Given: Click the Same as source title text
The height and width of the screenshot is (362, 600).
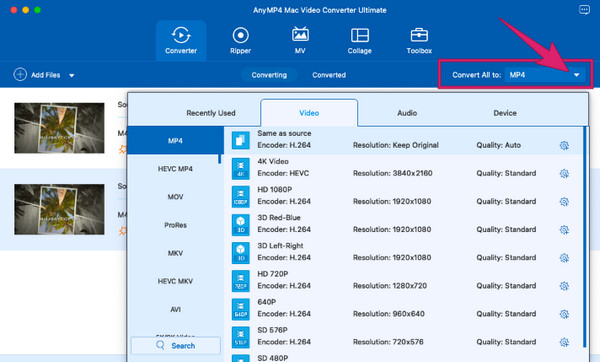Looking at the screenshot, I should point(284,133).
